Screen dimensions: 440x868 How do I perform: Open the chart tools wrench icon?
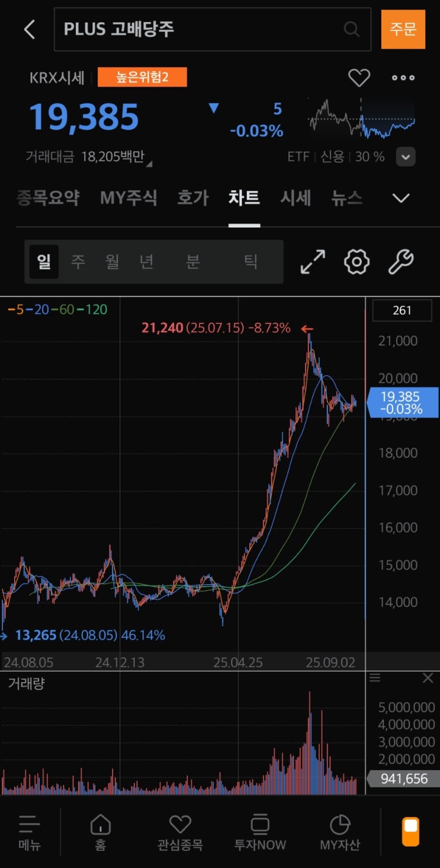(x=401, y=261)
